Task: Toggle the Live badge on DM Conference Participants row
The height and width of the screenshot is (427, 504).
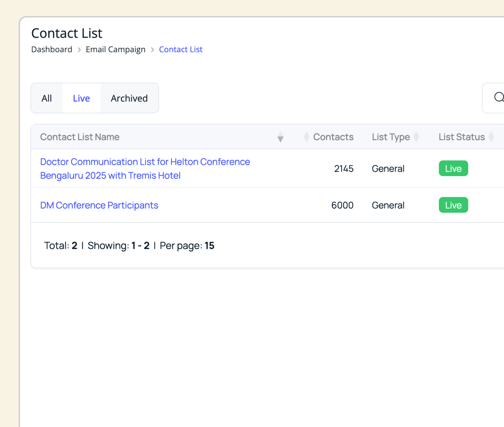Action: [453, 205]
